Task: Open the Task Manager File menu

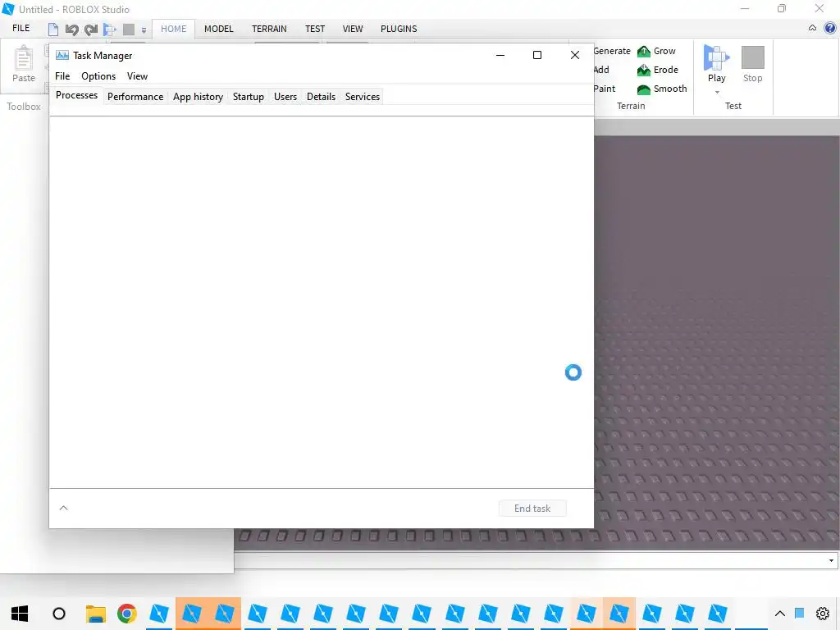Action: [x=62, y=76]
